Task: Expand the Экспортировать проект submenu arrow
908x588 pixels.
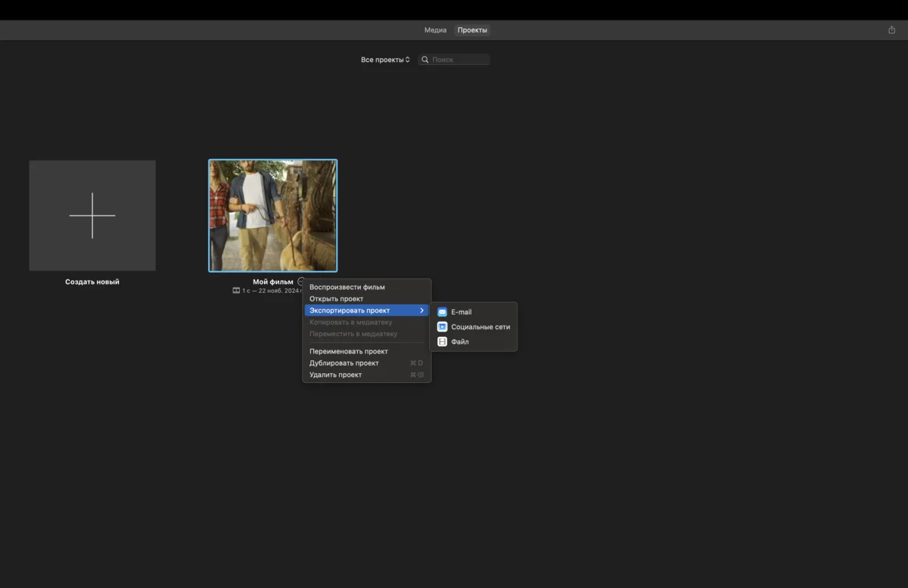Action: [421, 310]
